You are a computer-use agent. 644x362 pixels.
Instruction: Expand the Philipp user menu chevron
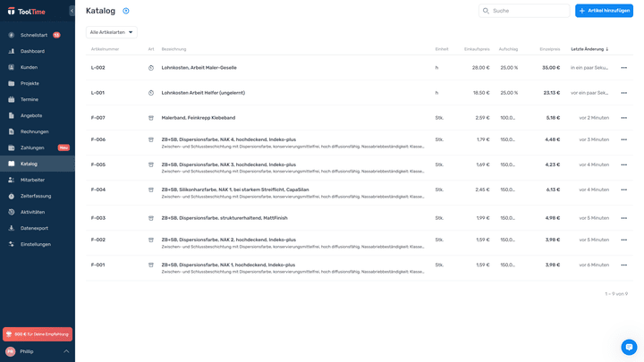point(66,351)
